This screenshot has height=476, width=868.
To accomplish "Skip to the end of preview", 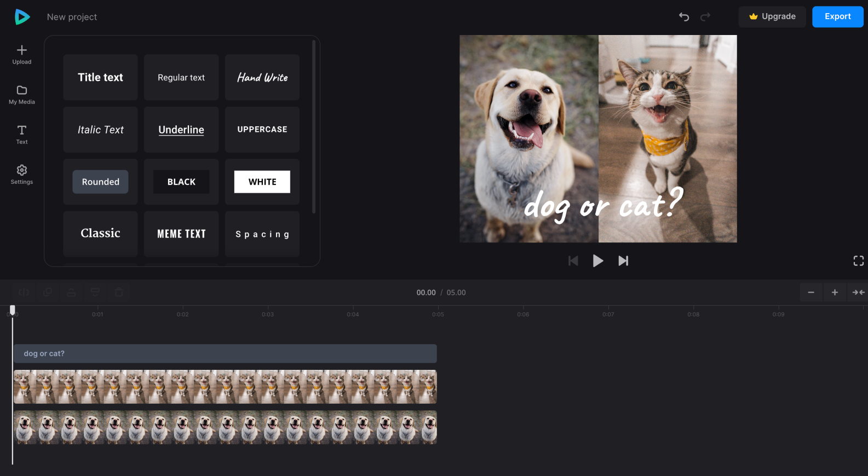I will [623, 261].
